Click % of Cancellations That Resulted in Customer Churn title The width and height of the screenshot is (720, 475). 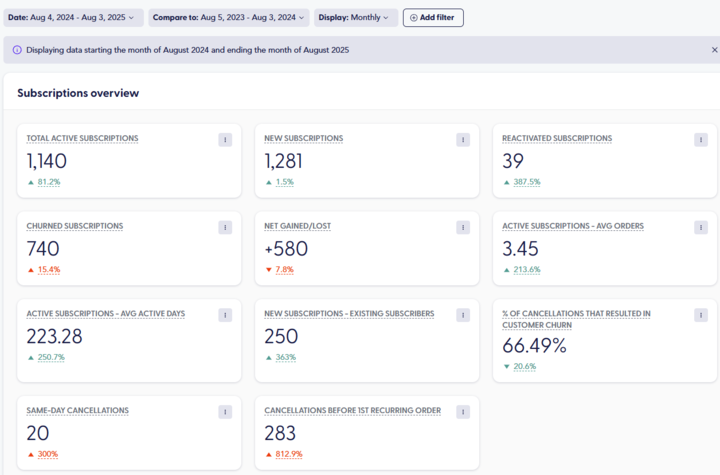576,319
